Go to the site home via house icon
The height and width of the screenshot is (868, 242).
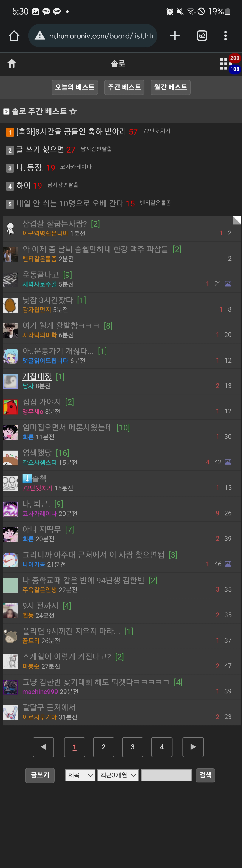tap(12, 63)
